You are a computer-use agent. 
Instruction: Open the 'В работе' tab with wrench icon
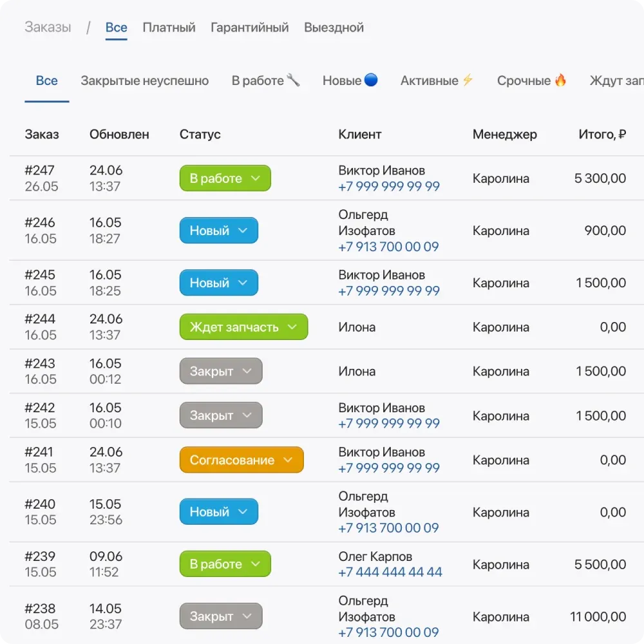tap(265, 80)
